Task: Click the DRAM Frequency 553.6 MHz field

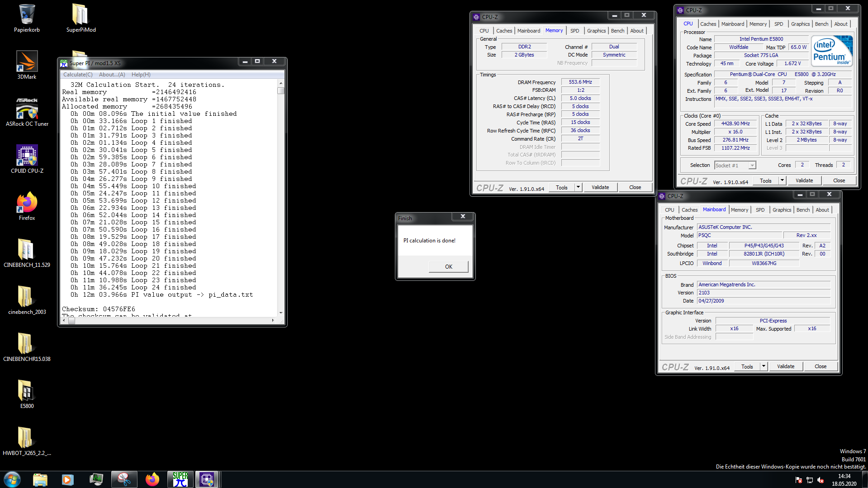Action: click(x=580, y=82)
